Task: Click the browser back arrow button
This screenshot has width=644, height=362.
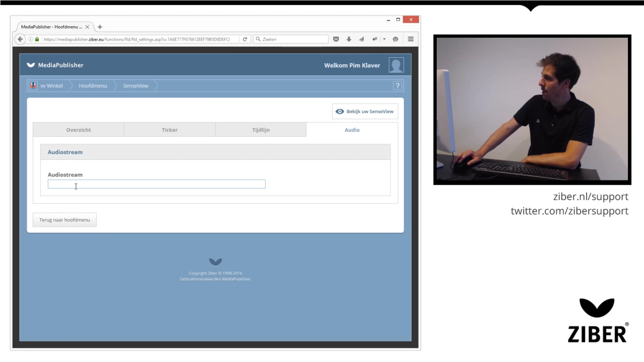Action: (x=20, y=39)
